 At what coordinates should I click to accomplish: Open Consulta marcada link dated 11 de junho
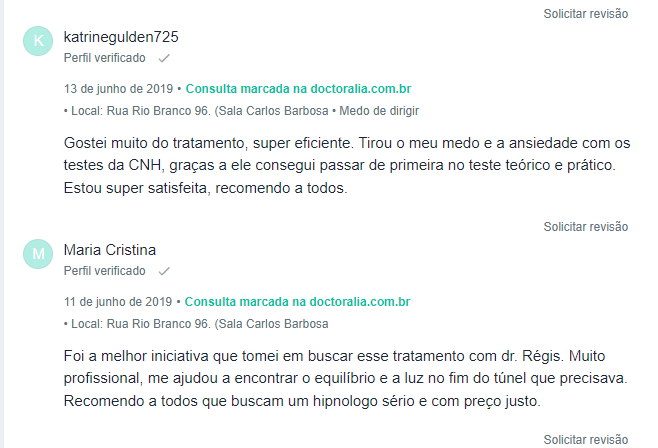[x=298, y=302]
